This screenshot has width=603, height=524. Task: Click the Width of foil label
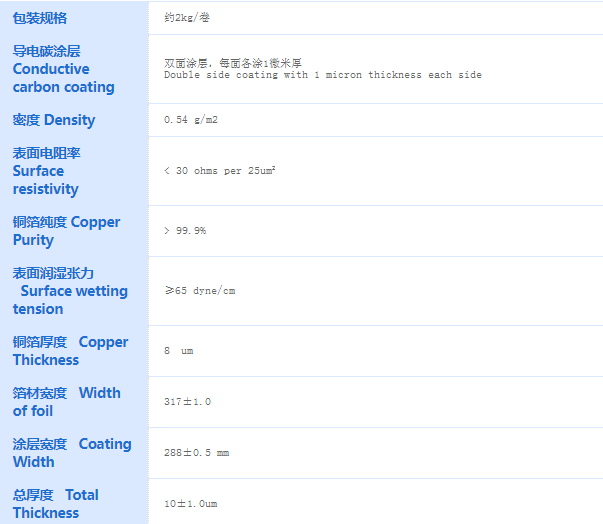67,402
